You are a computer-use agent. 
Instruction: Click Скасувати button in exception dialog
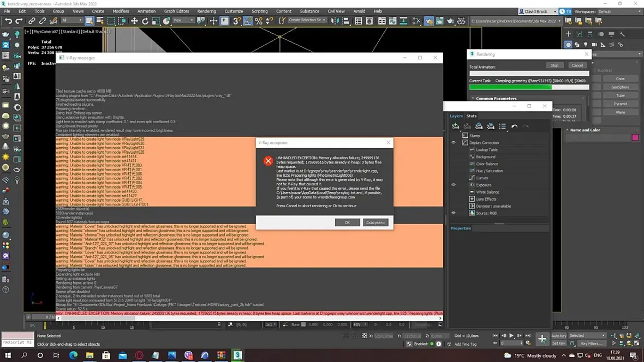(375, 222)
